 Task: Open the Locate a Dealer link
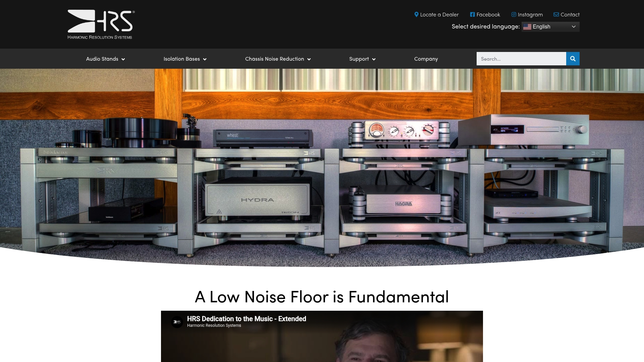tap(439, 14)
